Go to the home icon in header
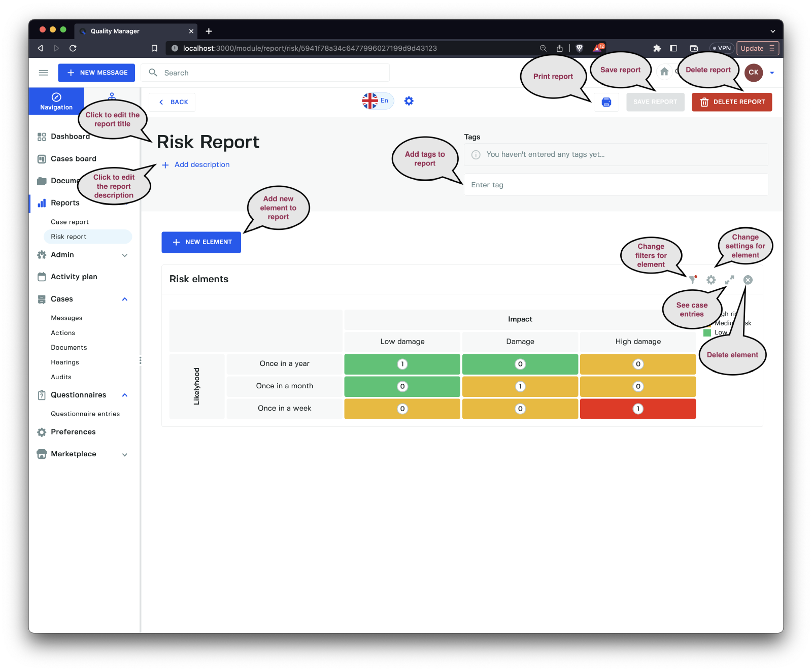 click(x=664, y=72)
